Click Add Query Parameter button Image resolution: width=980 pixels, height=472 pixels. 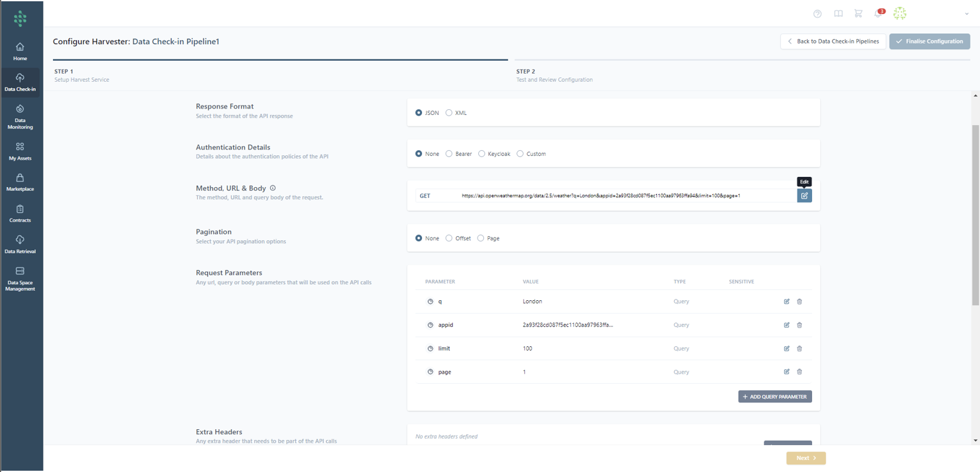(774, 397)
